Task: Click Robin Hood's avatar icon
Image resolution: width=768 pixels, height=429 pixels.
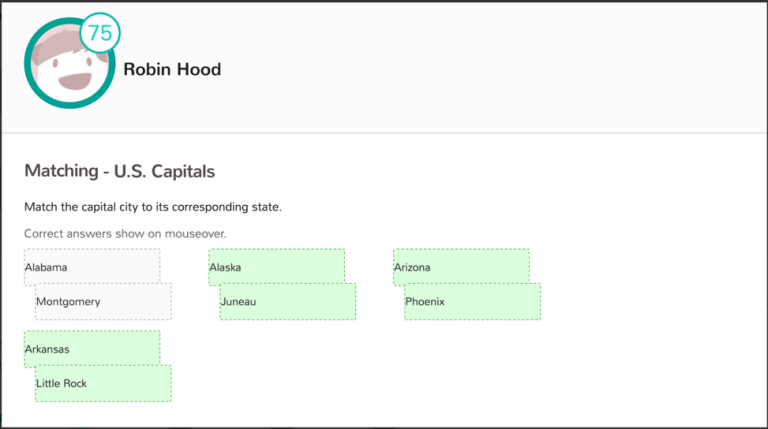Action: coord(70,63)
